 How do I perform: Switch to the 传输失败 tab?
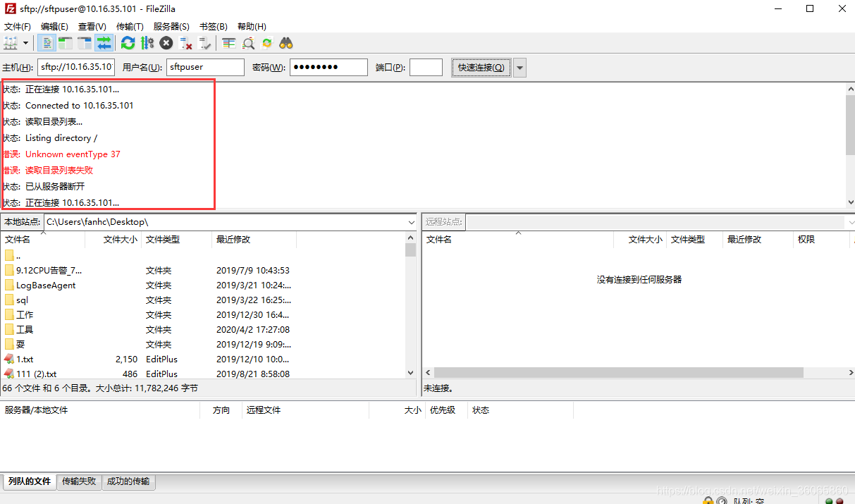point(79,481)
